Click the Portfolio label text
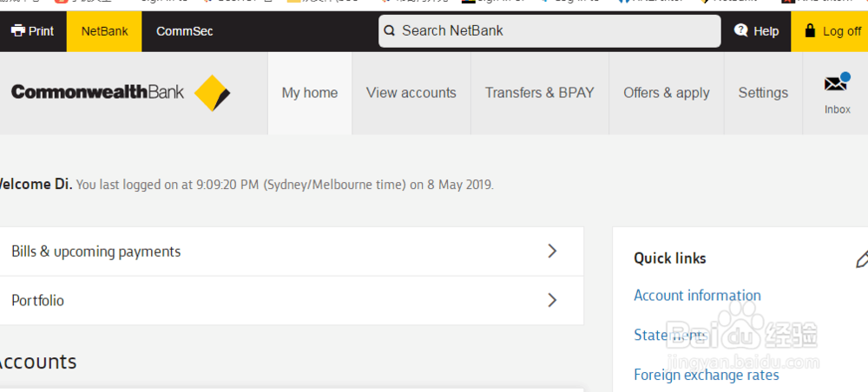The width and height of the screenshot is (868, 392). (37, 300)
